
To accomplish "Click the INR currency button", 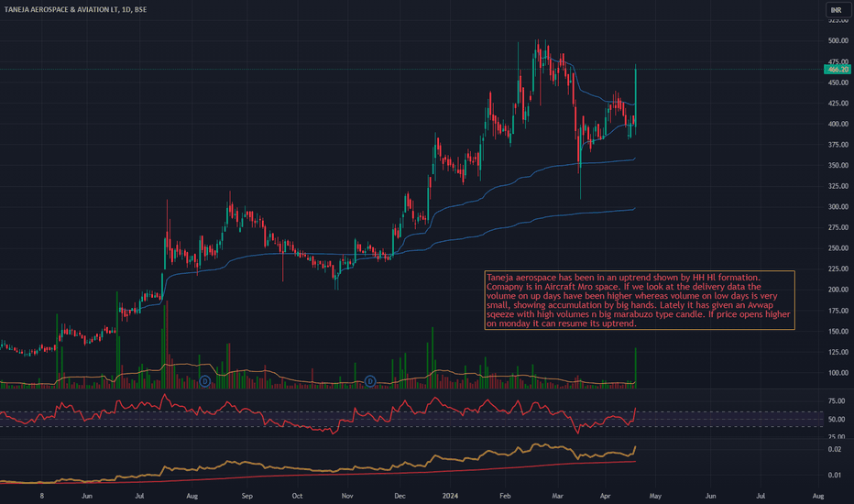I will (x=837, y=10).
